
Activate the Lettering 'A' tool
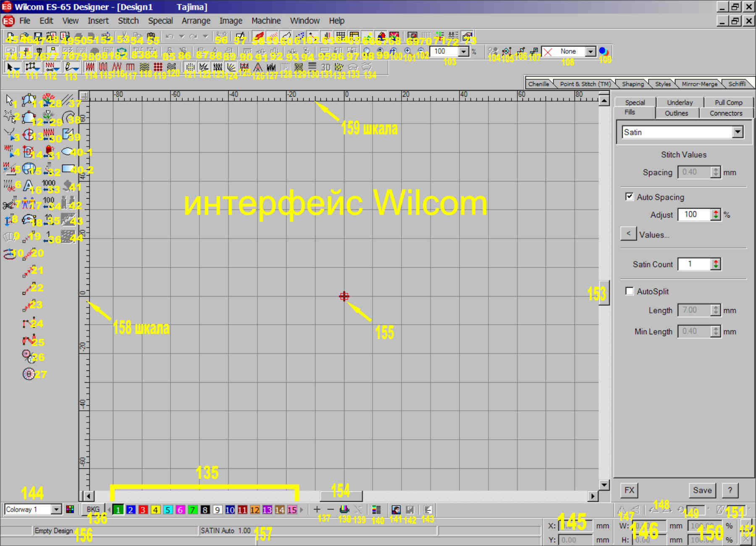pos(28,185)
